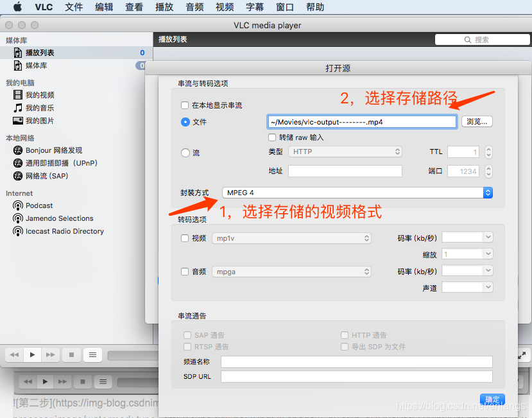This screenshot has height=418, width=532.
Task: Click the stop button in VLC controls
Action: point(71,355)
